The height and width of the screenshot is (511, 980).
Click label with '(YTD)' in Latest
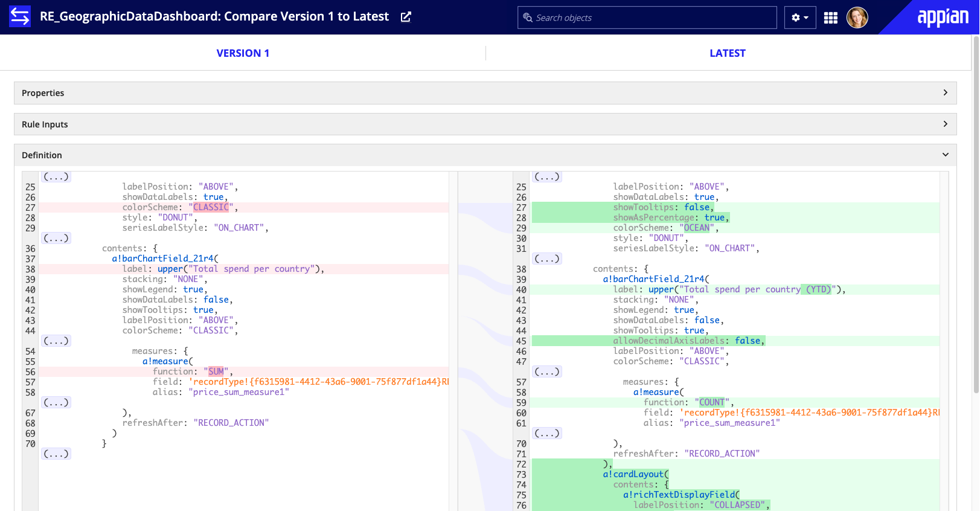(735, 289)
